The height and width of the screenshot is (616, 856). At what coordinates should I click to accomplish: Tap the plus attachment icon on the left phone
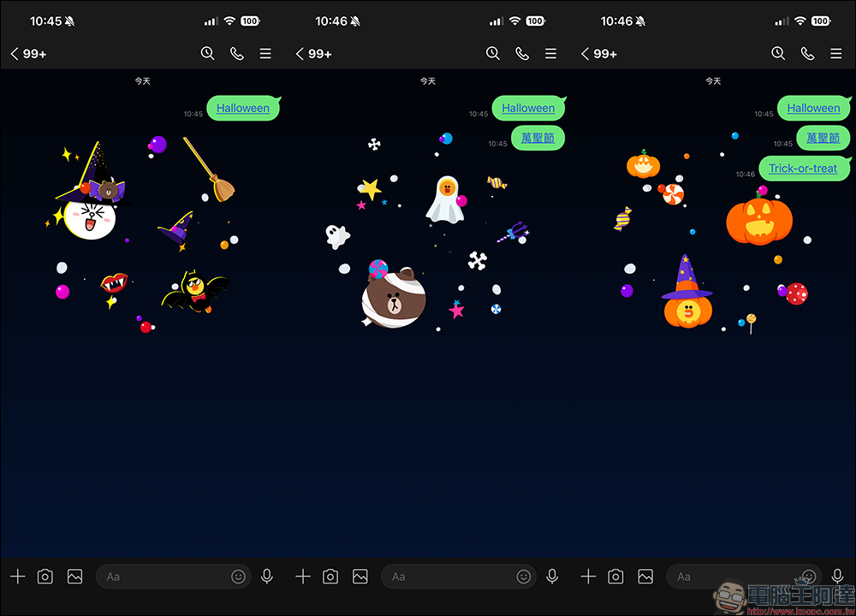18,577
